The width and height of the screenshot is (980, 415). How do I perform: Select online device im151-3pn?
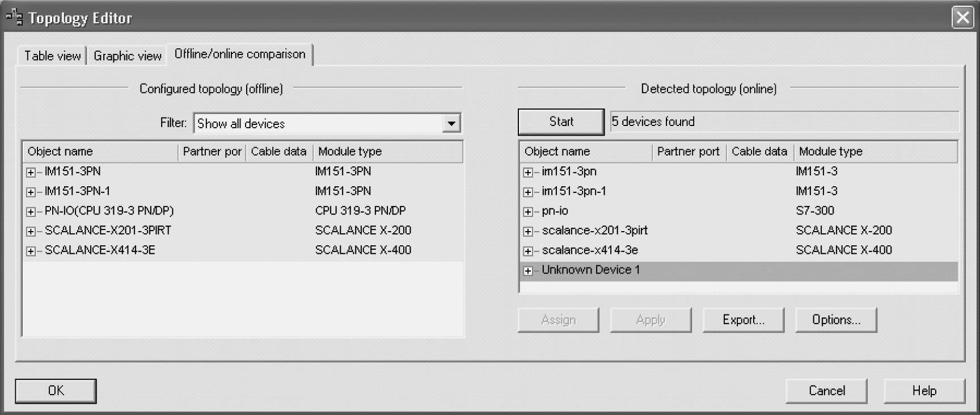coord(569,171)
